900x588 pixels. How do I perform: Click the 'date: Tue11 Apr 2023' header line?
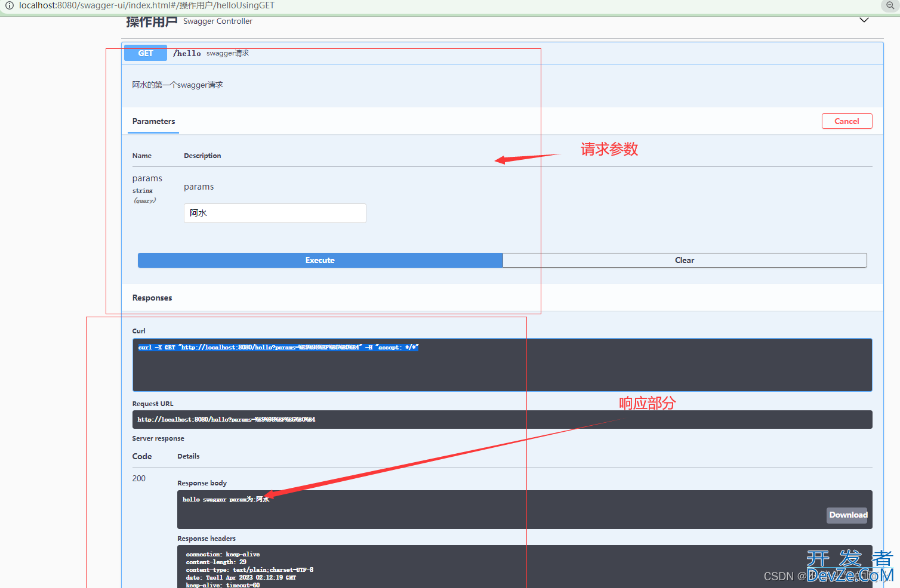(241, 577)
